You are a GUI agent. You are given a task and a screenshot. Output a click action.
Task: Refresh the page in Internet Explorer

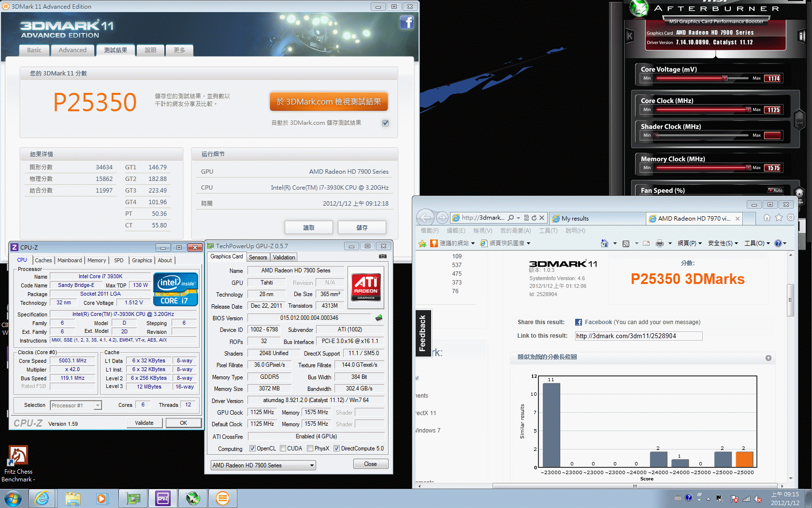coord(534,218)
